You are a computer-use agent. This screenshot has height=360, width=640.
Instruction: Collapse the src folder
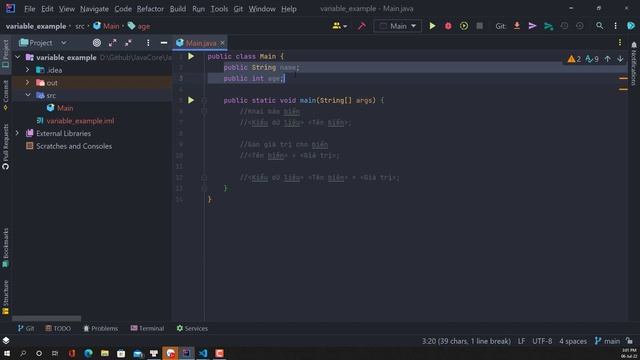[27, 96]
